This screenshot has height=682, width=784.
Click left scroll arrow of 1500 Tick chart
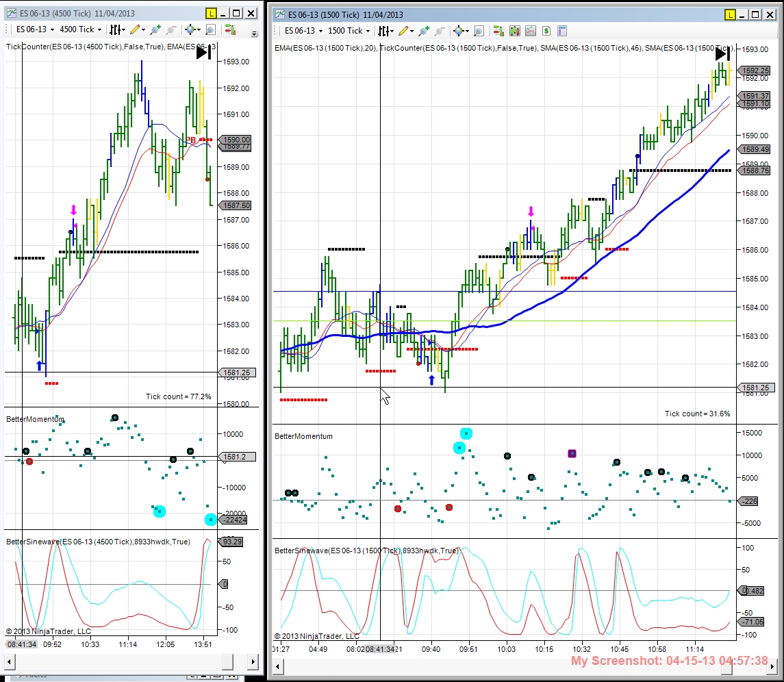(278, 666)
